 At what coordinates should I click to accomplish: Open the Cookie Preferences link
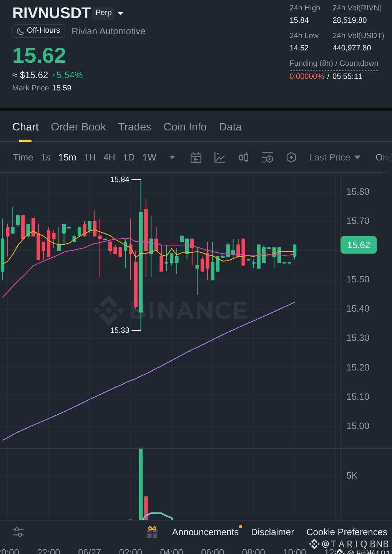click(347, 532)
